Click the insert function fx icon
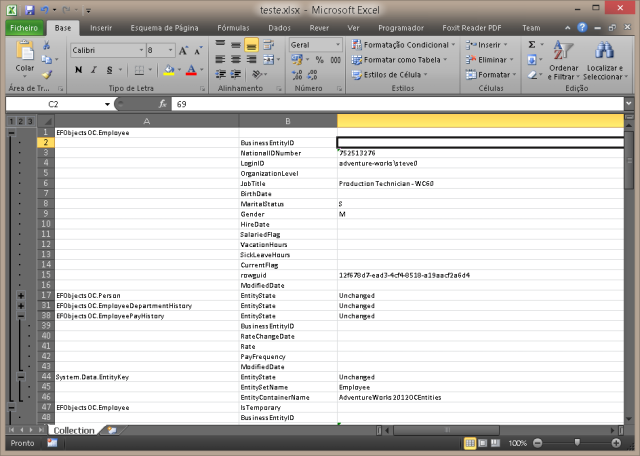640x456 pixels. click(x=163, y=104)
